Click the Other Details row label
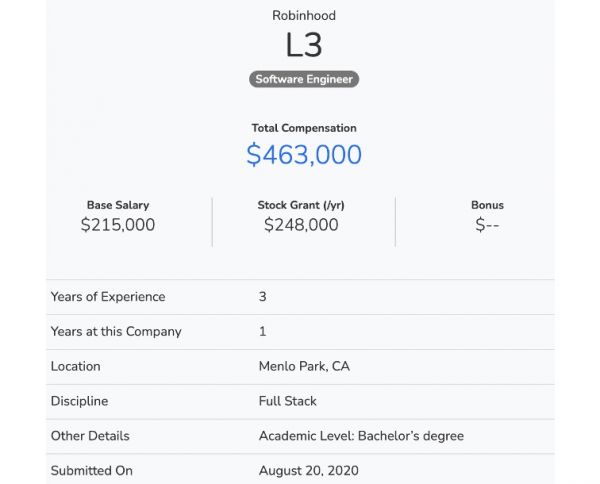Viewport: 600px width, 484px height. pyautogui.click(x=90, y=436)
